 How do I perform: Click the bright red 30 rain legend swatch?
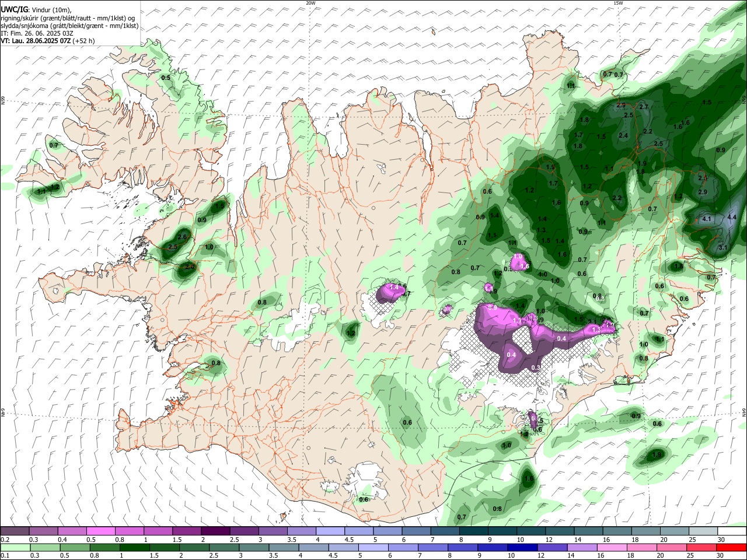[731, 547]
